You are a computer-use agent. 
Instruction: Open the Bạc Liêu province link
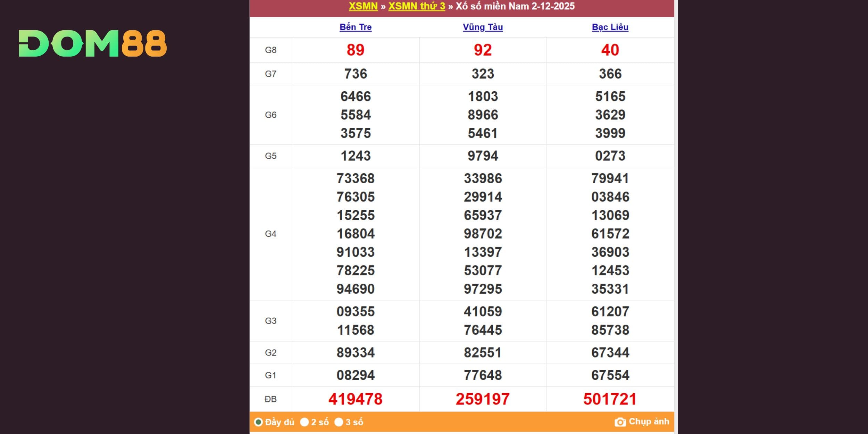coord(610,27)
